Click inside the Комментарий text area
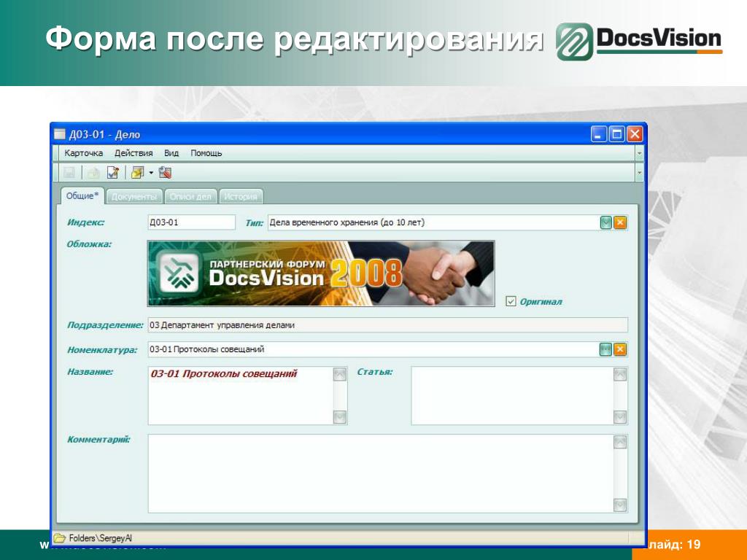Image resolution: width=747 pixels, height=560 pixels. 381,473
